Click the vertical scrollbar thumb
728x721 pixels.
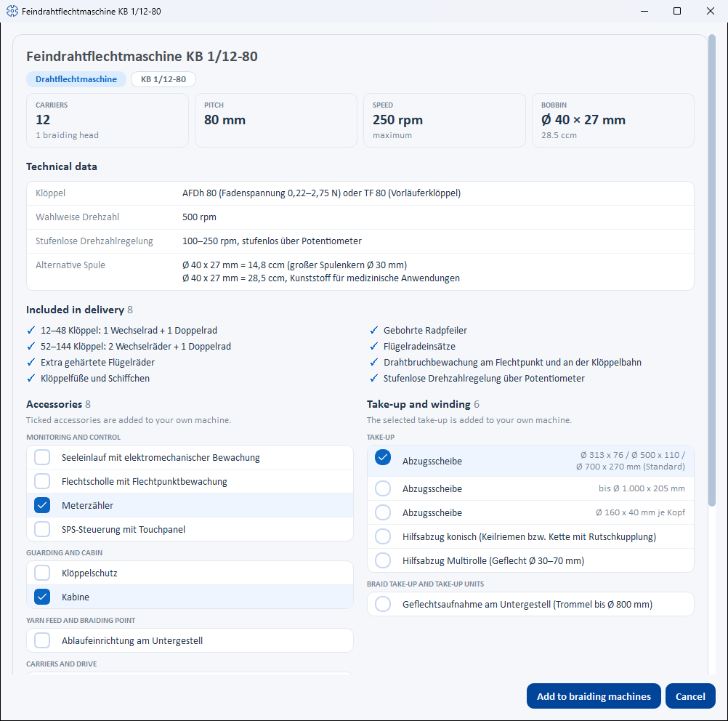(x=712, y=270)
